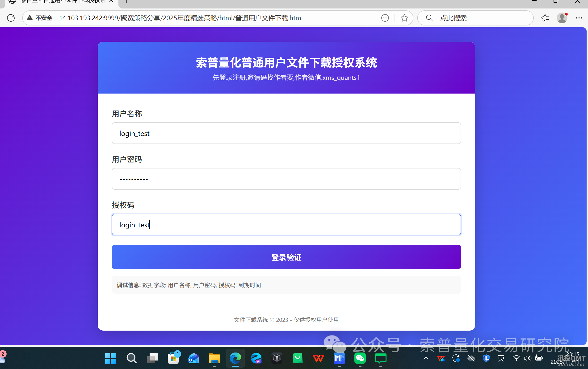
Task: Open Windows Security shield in system tray
Action: click(x=486, y=358)
